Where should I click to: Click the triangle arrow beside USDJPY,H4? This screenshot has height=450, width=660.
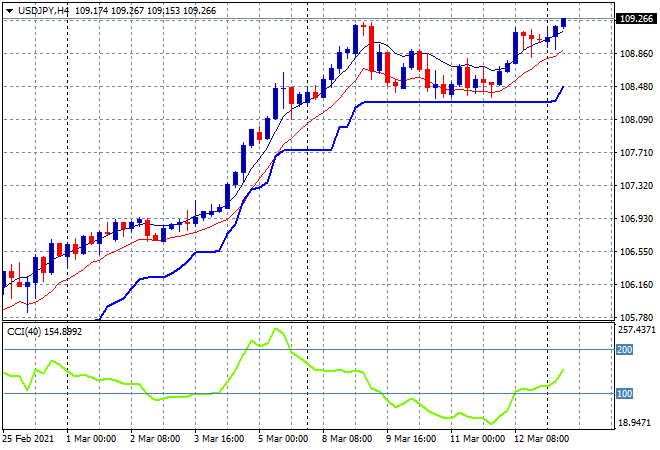tap(9, 10)
